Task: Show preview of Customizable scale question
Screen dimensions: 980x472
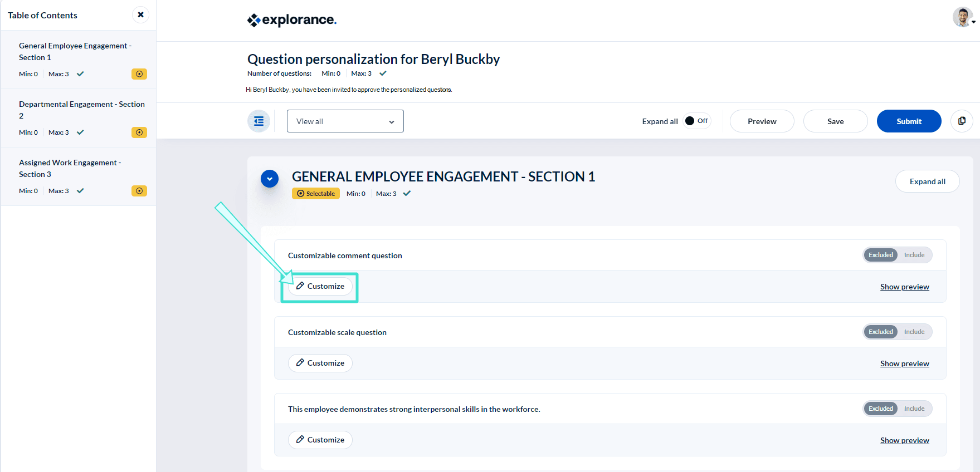Action: coord(904,363)
